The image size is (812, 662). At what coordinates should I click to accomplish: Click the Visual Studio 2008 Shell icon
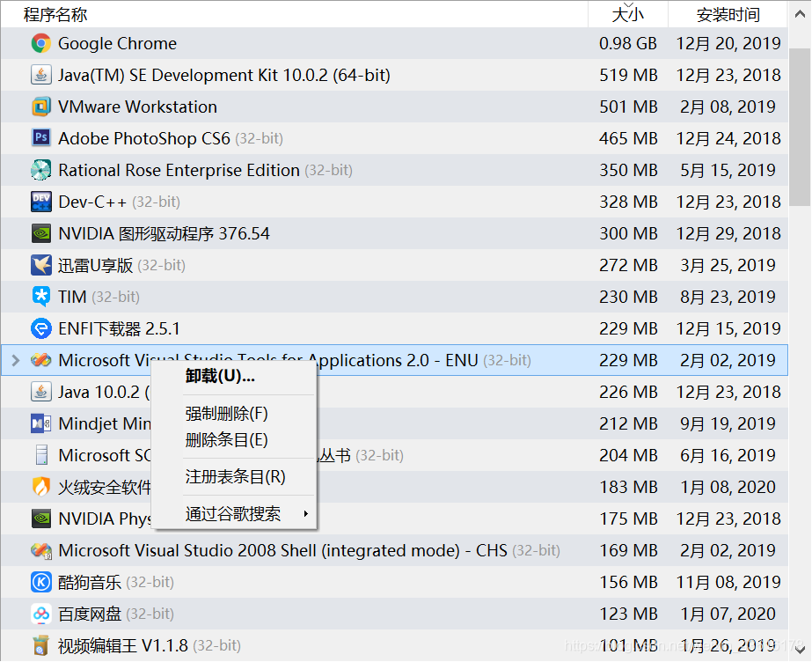coord(41,550)
